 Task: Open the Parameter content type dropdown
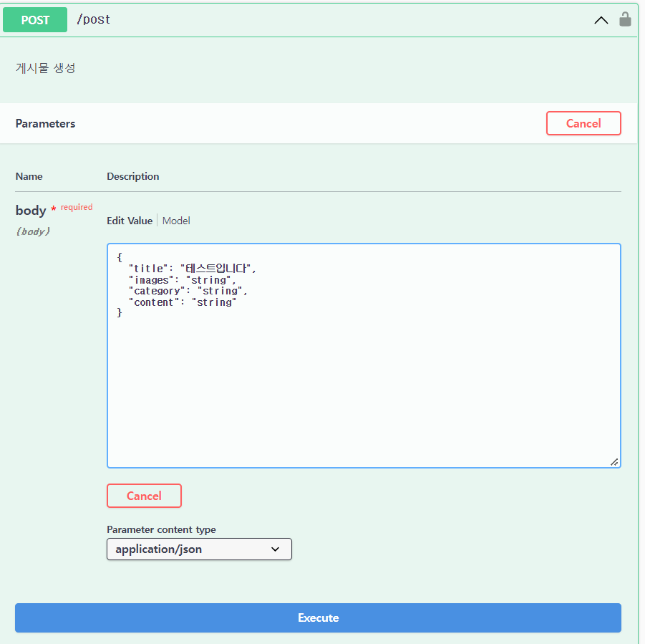[199, 549]
